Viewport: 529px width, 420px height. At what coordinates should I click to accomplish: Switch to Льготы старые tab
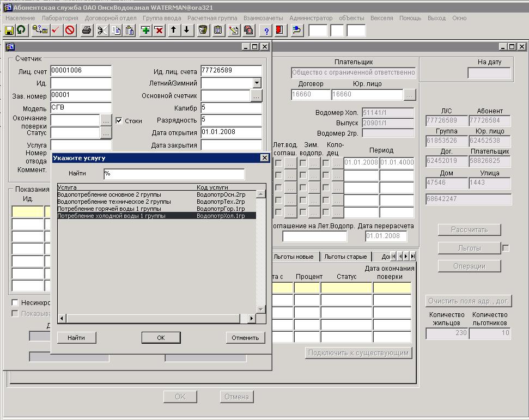click(x=345, y=257)
